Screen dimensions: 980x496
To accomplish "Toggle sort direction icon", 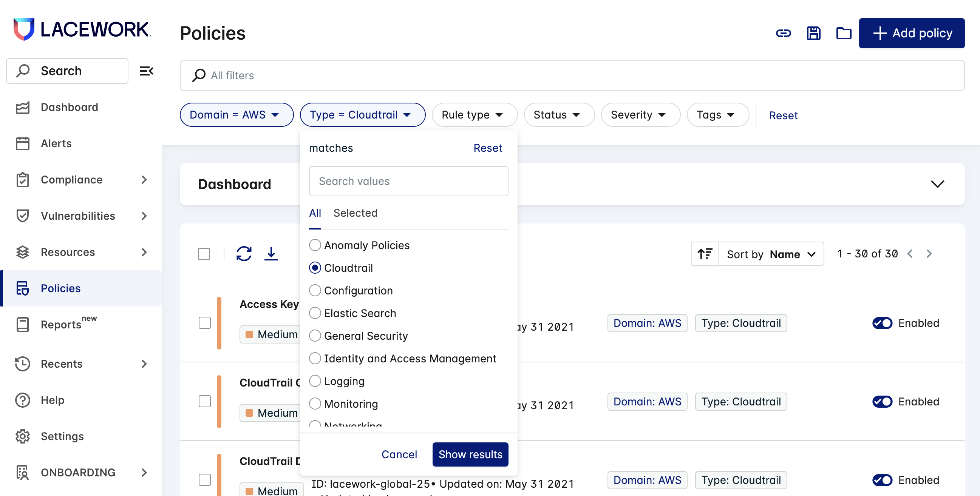I will pos(705,254).
